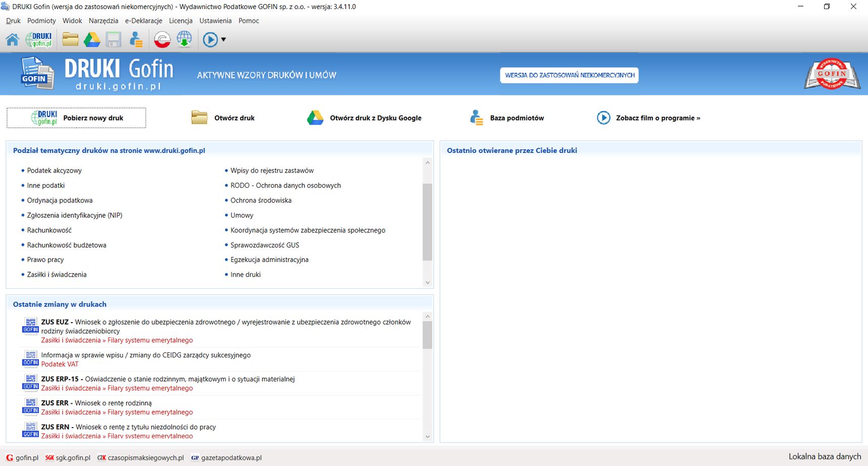Open the Narzędzia menu
Screen dimensions: 868x466
[x=103, y=21]
